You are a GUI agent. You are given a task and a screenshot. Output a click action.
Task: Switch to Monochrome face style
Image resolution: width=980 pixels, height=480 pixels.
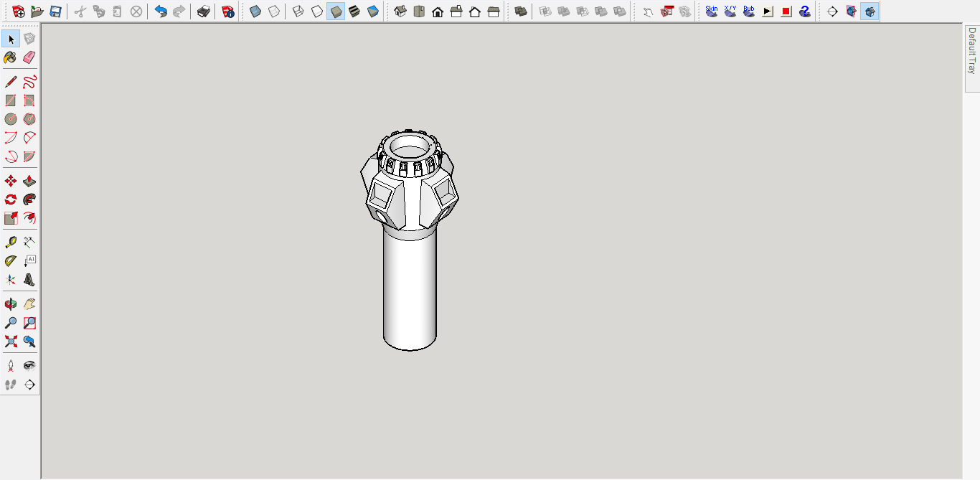[373, 11]
